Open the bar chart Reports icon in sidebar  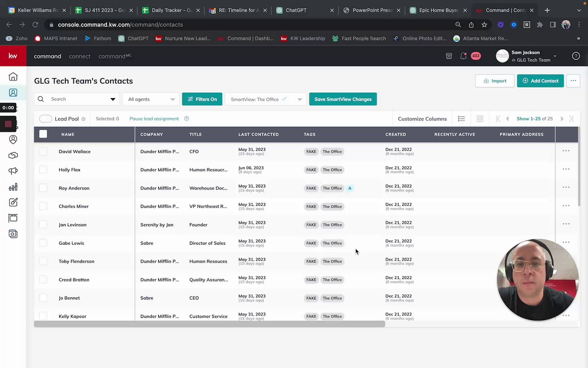[13, 187]
